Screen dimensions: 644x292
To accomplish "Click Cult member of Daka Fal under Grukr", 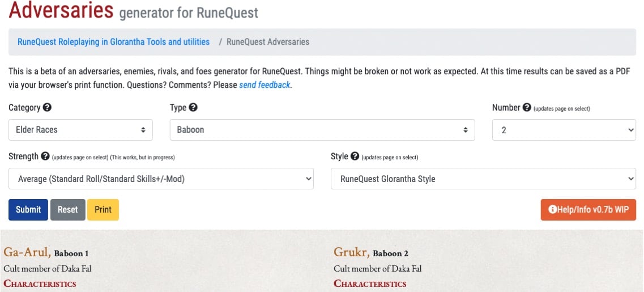I will coord(377,269).
